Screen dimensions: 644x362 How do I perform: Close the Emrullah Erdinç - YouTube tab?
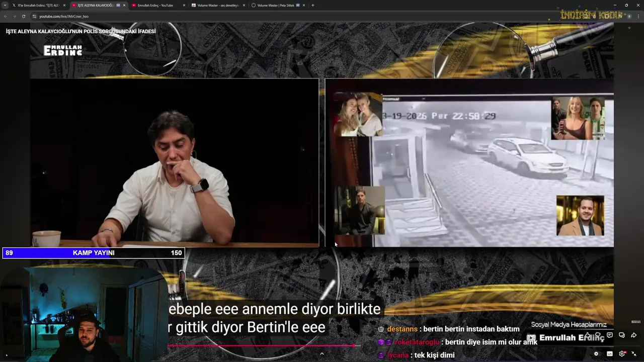184,5
